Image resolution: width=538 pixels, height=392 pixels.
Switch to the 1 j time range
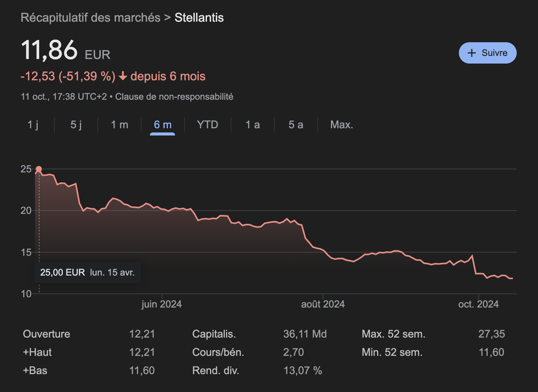tap(33, 125)
